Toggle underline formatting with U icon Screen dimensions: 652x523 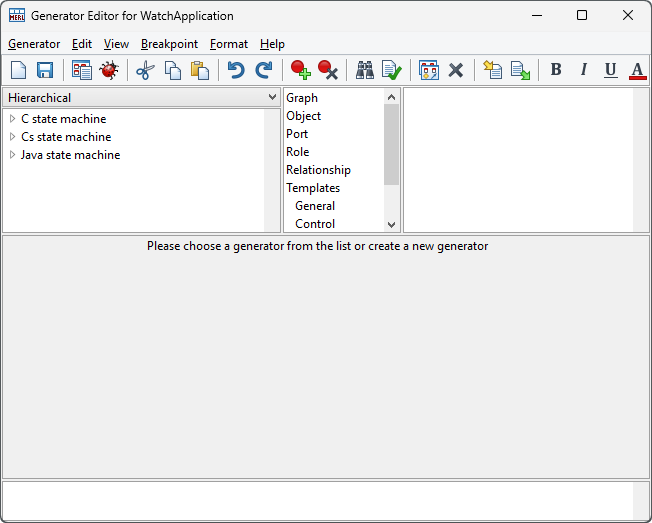[x=610, y=70]
